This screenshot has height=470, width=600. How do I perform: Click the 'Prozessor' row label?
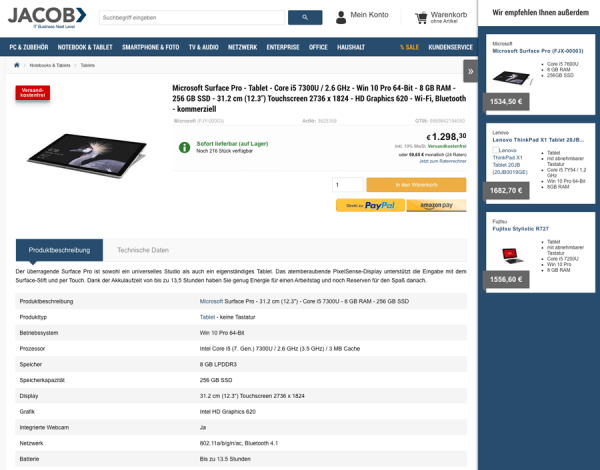(x=32, y=349)
